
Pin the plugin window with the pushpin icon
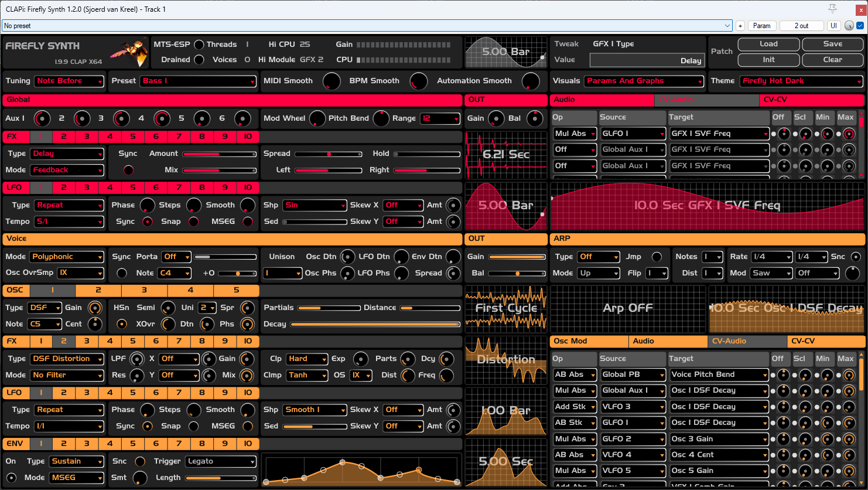(832, 8)
